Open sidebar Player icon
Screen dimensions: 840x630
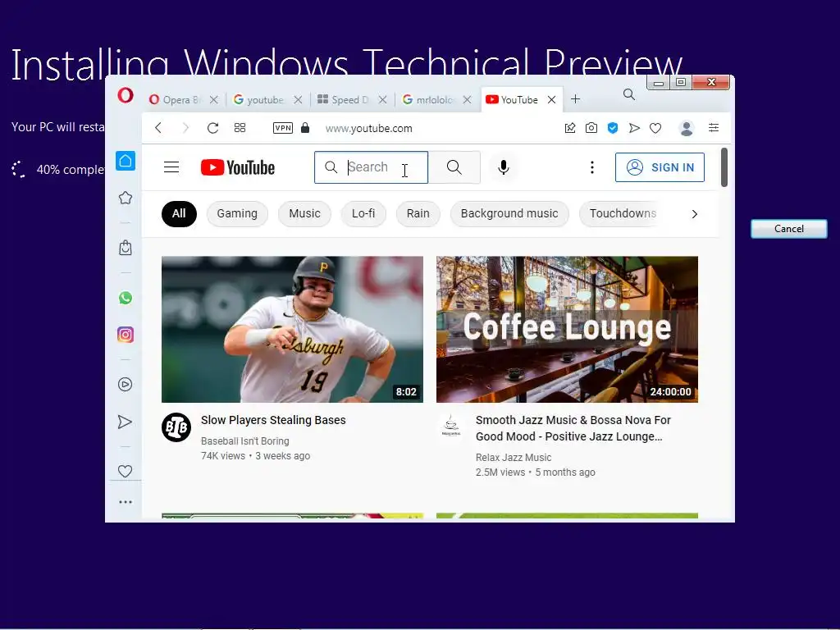click(x=126, y=384)
